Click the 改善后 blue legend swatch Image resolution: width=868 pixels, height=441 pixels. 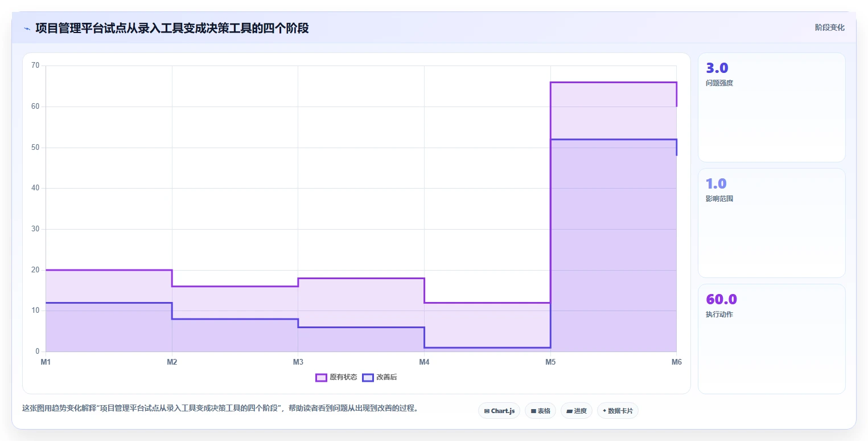(368, 377)
